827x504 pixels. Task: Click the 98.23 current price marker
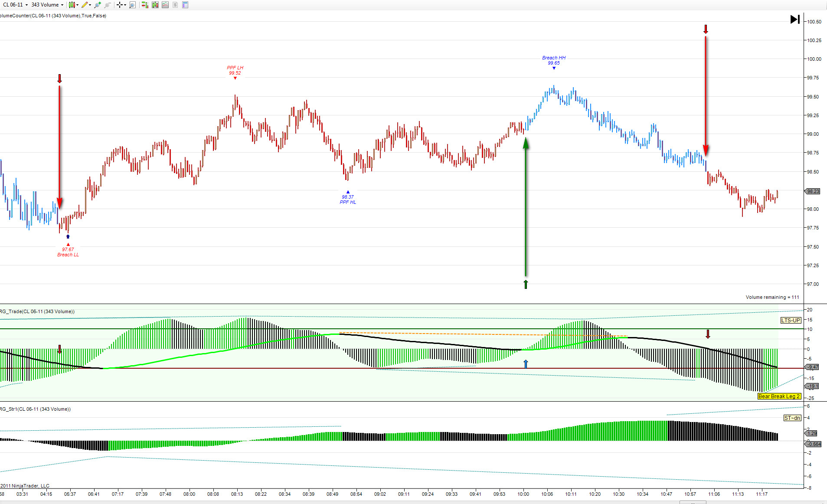tap(813, 191)
